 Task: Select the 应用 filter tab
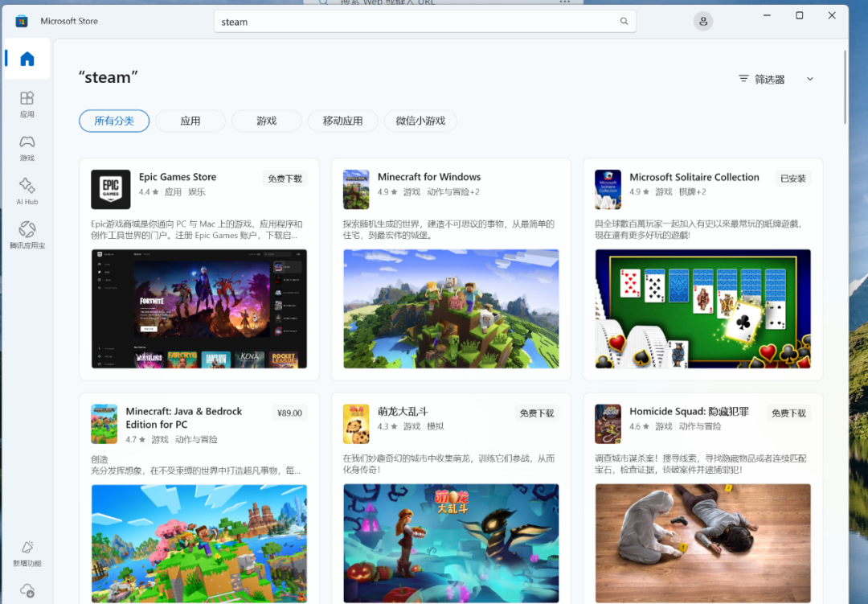[x=190, y=121]
